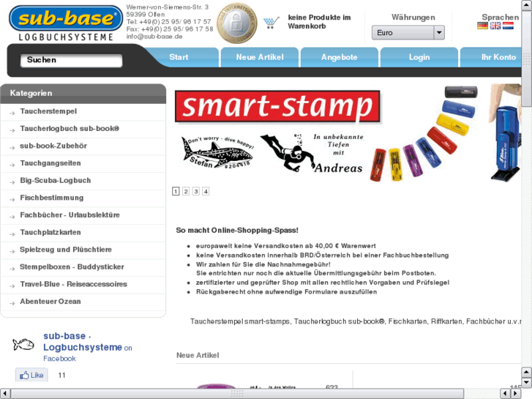Open the Währungen Euro dropdown

coord(408,33)
